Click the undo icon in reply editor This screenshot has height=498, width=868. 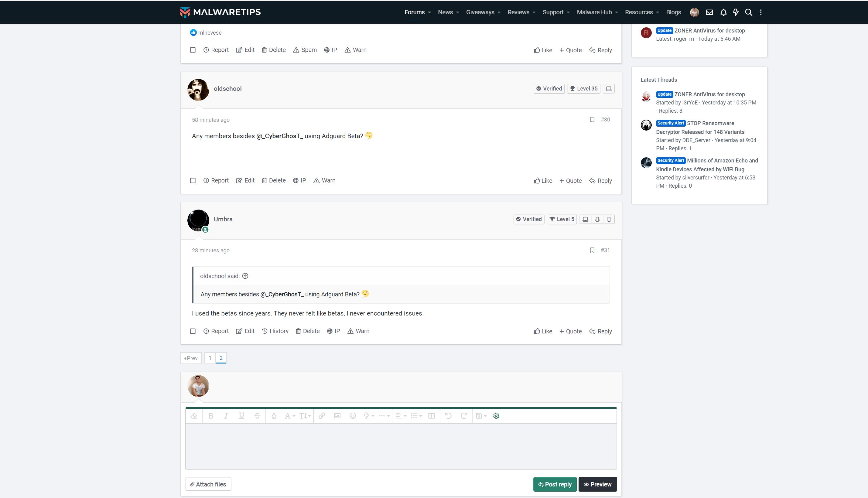(448, 416)
